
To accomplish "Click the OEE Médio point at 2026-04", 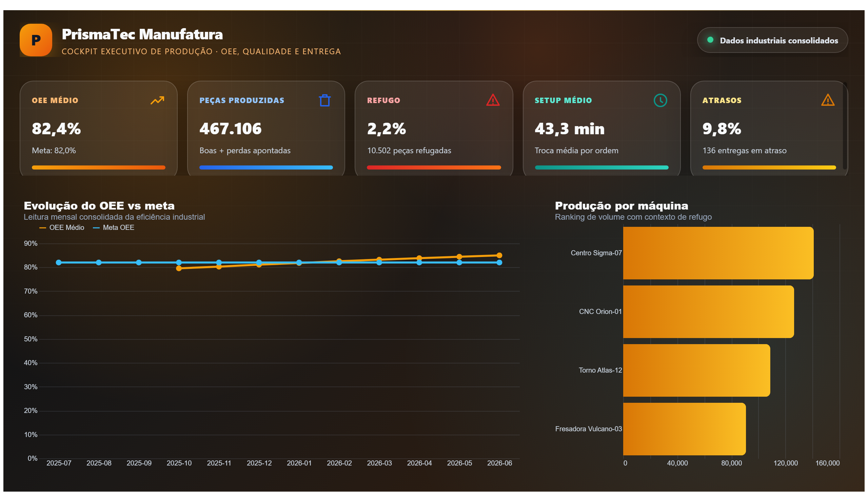I will coord(419,258).
